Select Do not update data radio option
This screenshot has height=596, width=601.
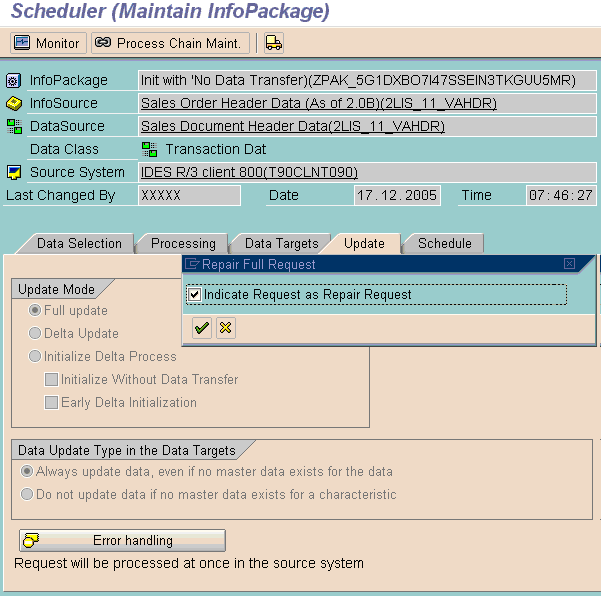point(27,494)
